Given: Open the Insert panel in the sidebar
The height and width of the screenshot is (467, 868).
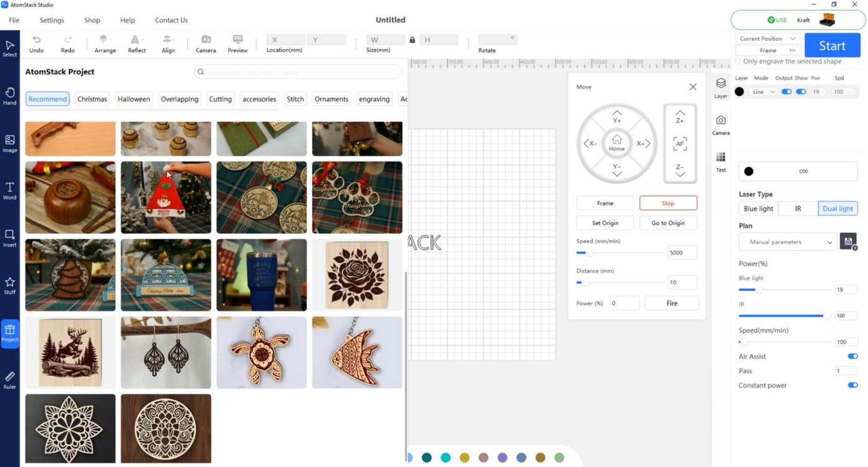Looking at the screenshot, I should click(x=9, y=238).
